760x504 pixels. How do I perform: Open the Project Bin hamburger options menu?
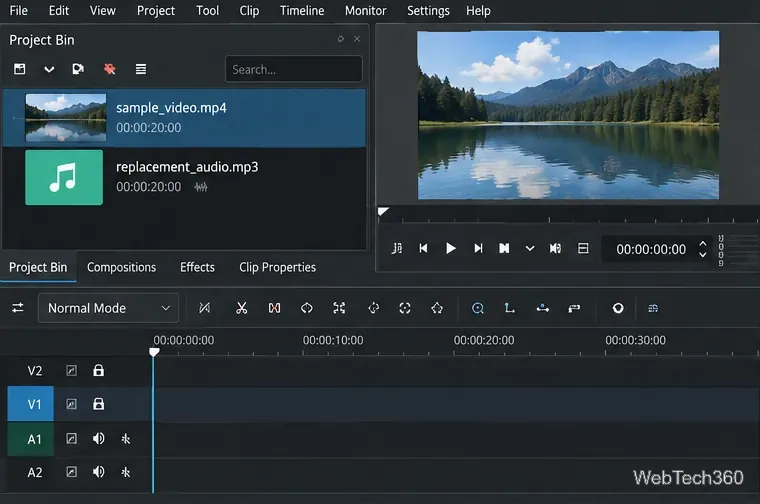[x=141, y=69]
